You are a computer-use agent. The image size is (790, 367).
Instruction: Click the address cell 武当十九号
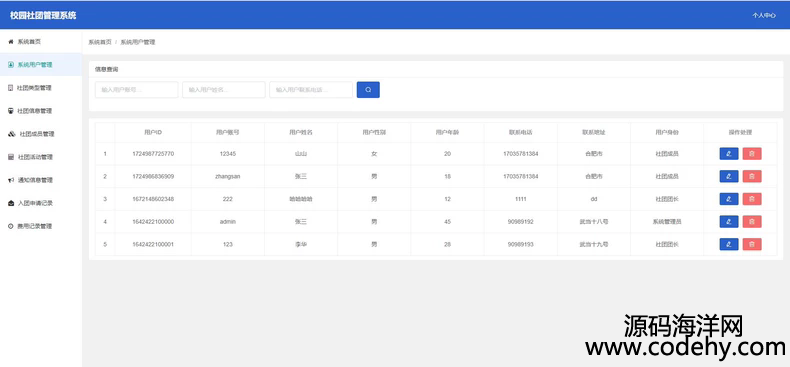(594, 244)
